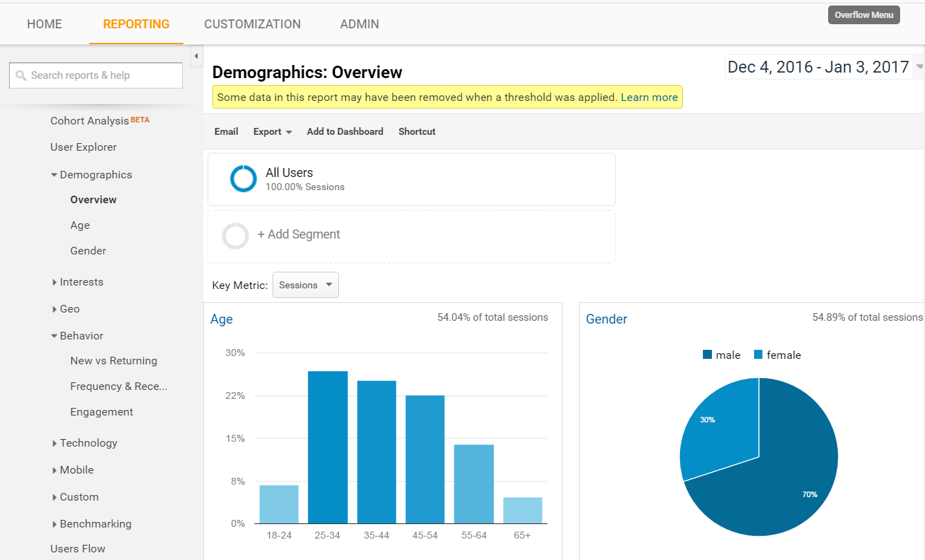This screenshot has width=925, height=560.
Task: Open the Key Metric Sessions dropdown
Action: click(x=306, y=285)
